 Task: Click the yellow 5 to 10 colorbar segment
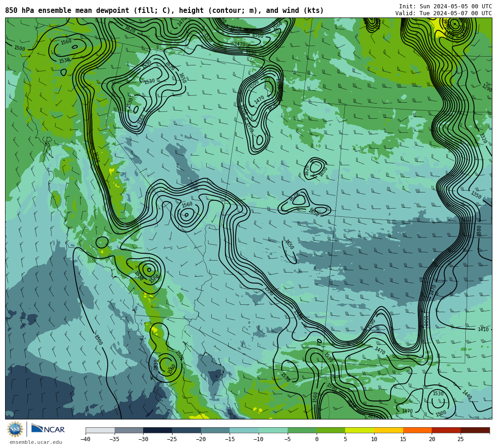tap(360, 430)
